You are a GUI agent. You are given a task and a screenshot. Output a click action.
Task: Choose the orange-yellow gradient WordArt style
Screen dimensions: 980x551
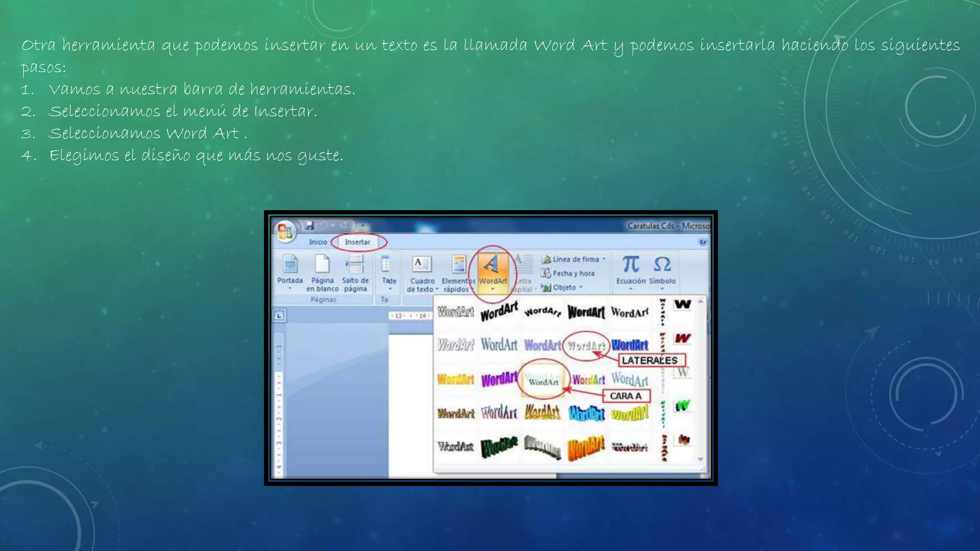(x=456, y=379)
